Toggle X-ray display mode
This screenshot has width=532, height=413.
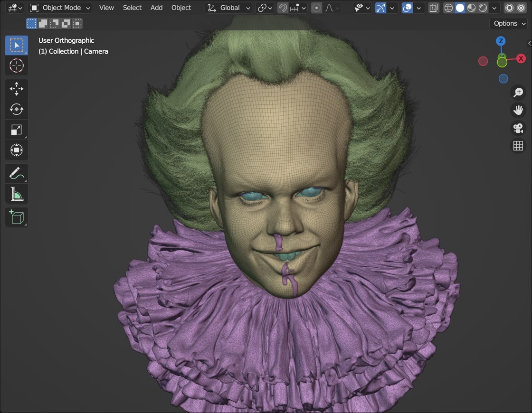433,8
